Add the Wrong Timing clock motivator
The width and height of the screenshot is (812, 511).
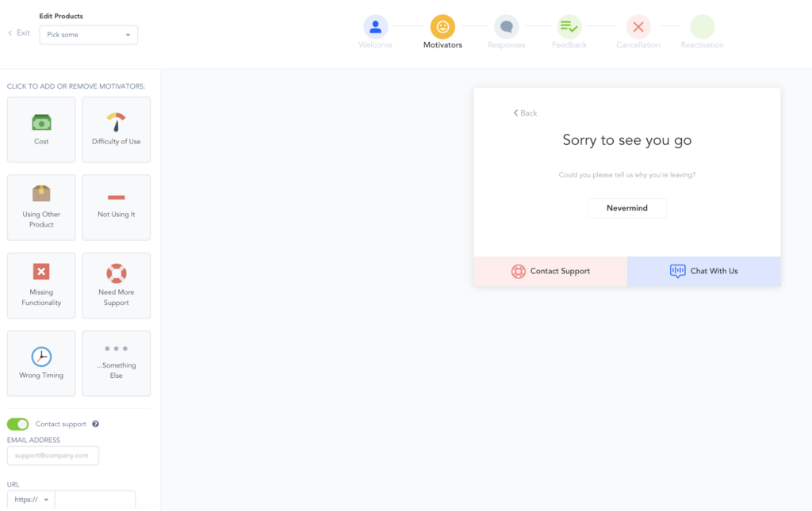(x=41, y=363)
